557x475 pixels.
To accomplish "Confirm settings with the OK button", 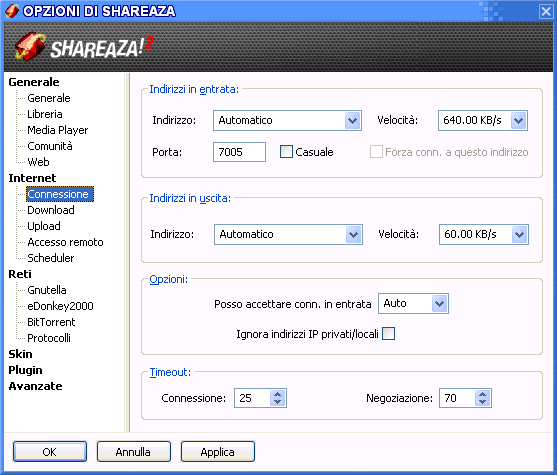I will 50,452.
